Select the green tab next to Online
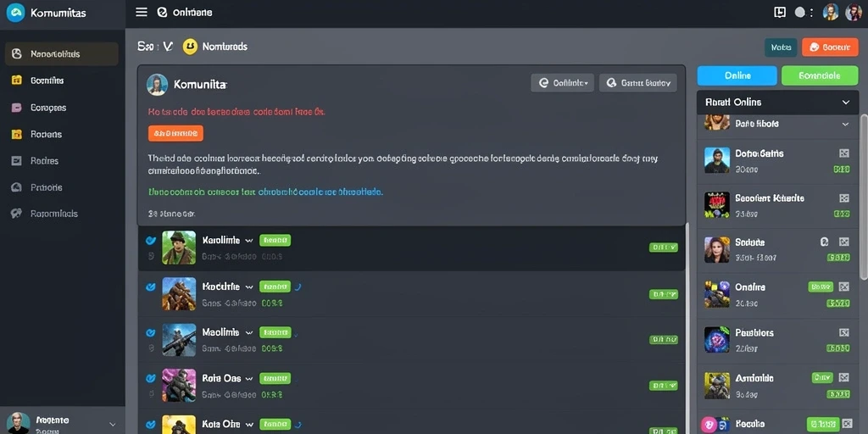Viewport: 868px width, 434px height. pyautogui.click(x=820, y=75)
